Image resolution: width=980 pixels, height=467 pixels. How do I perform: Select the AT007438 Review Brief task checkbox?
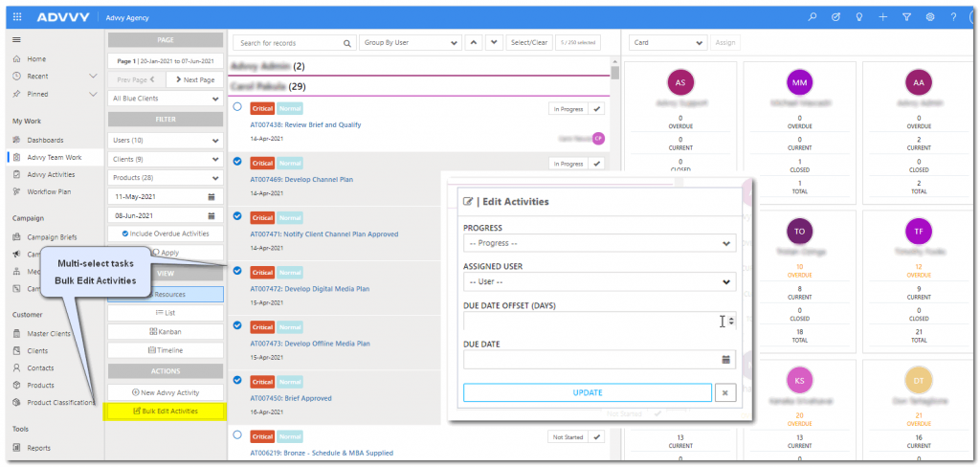[x=237, y=107]
